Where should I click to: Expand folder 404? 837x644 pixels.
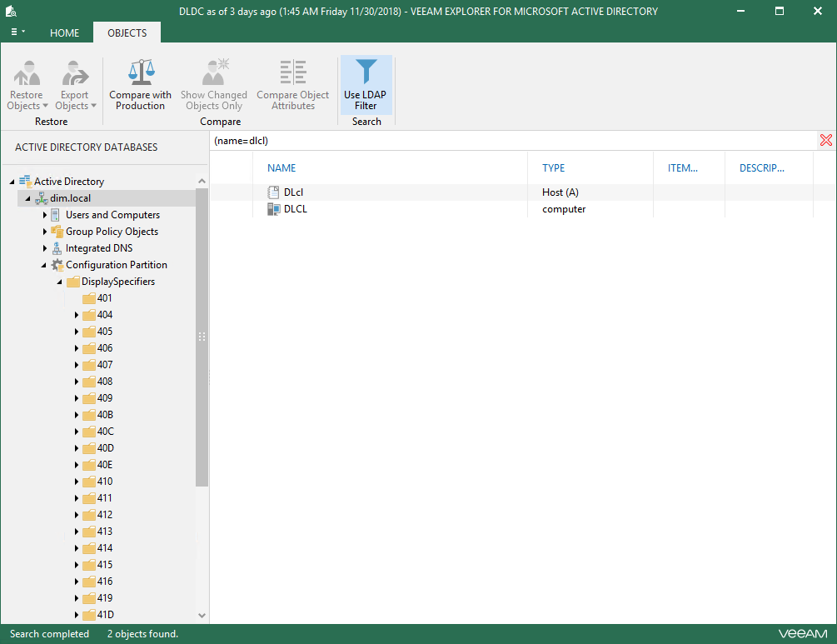coord(77,315)
